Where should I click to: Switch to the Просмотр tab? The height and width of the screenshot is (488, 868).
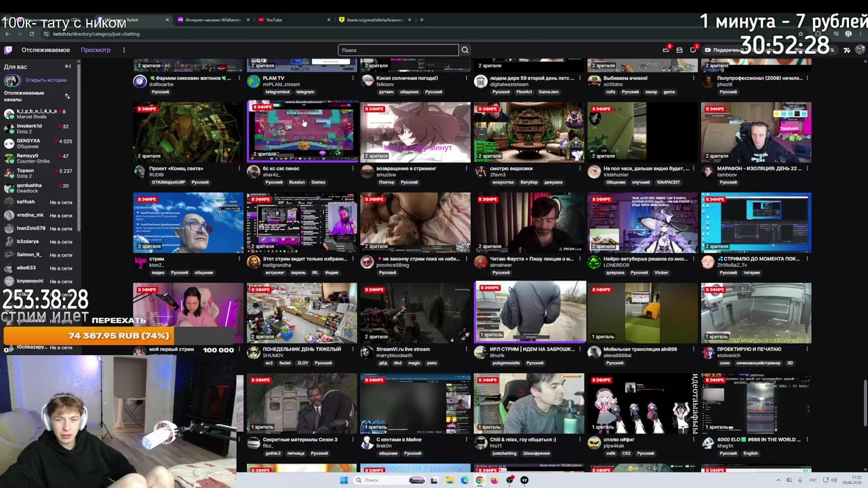click(96, 50)
